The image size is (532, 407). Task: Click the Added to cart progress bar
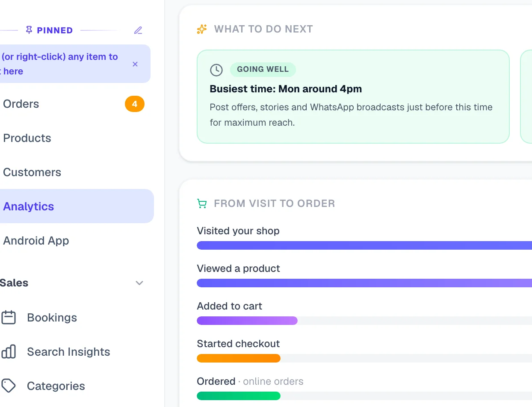coord(247,321)
